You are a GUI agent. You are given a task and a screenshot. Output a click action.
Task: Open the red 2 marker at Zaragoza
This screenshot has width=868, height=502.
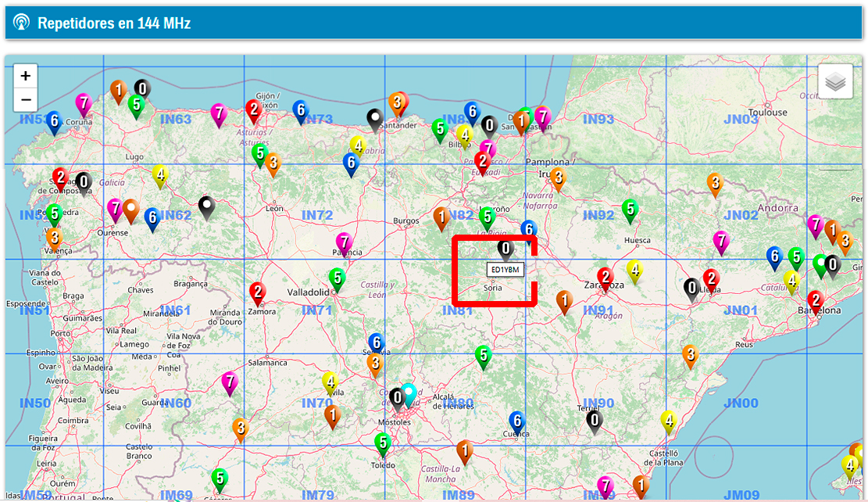coord(605,278)
